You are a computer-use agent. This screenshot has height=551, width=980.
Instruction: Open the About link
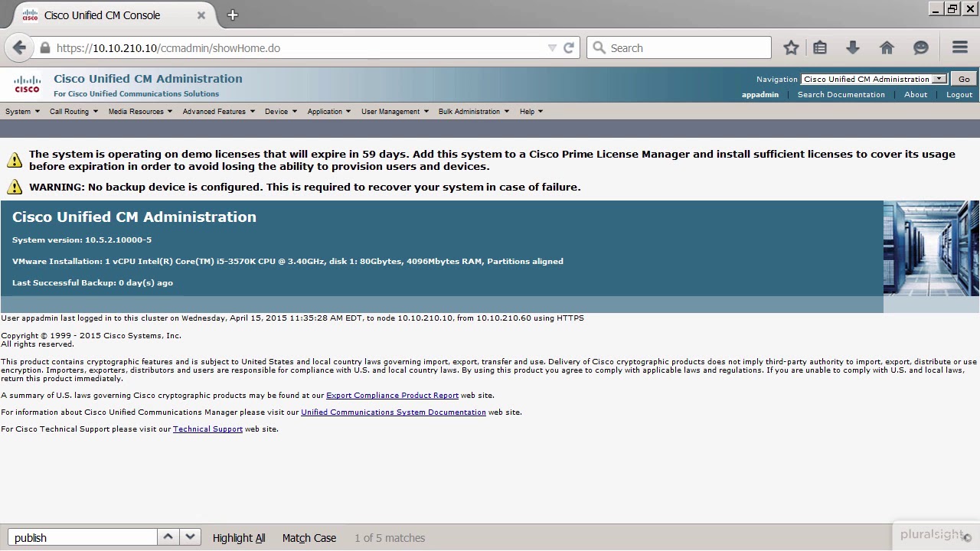click(x=916, y=94)
